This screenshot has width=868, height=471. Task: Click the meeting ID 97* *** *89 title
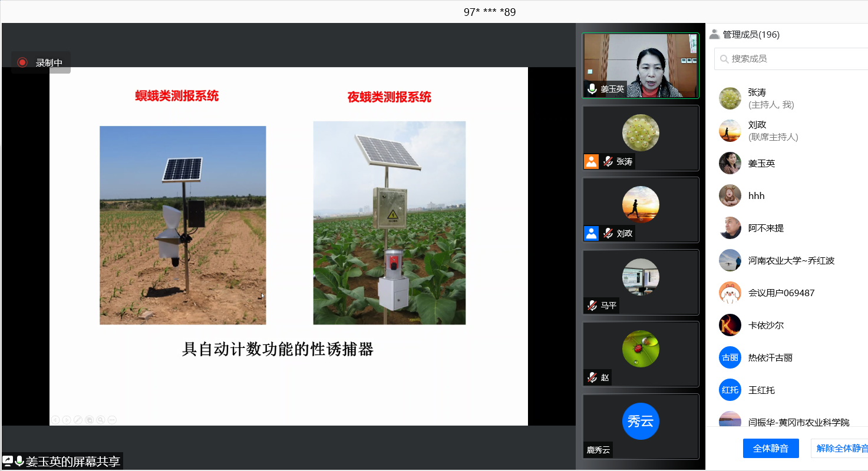point(490,12)
